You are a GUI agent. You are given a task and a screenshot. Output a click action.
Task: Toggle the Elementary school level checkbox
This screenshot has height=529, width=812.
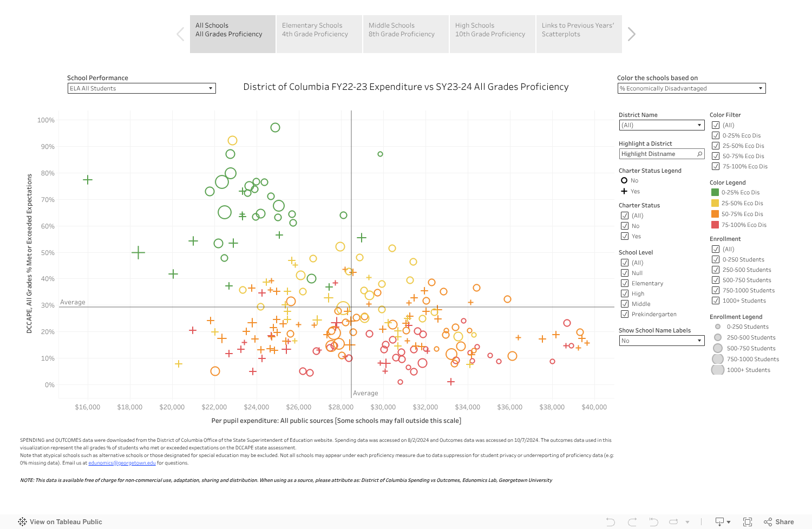point(625,283)
